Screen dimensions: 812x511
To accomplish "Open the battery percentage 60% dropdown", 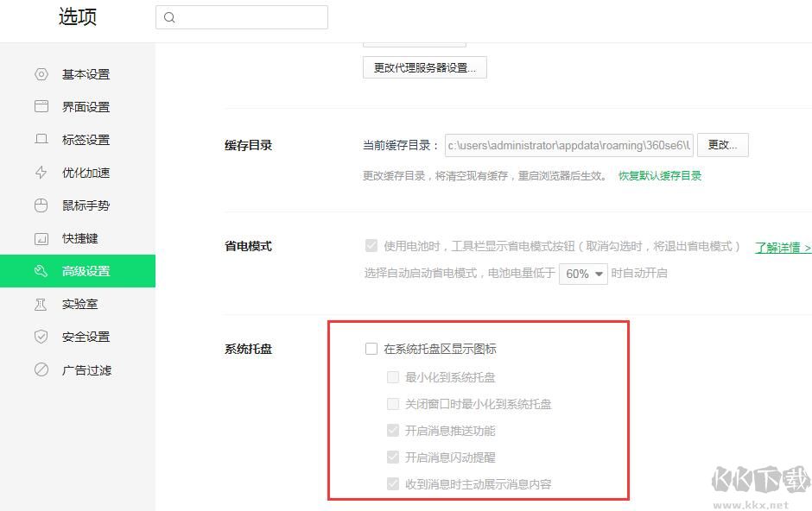I will tap(583, 272).
